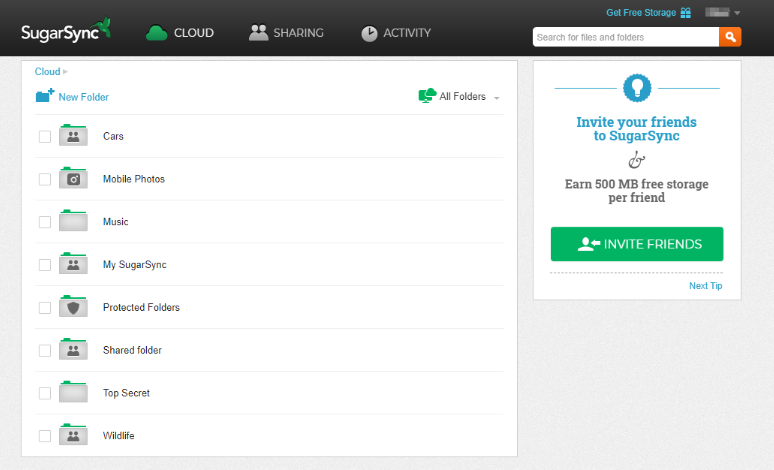Click the blurred account username
This screenshot has width=774, height=470.
point(717,12)
